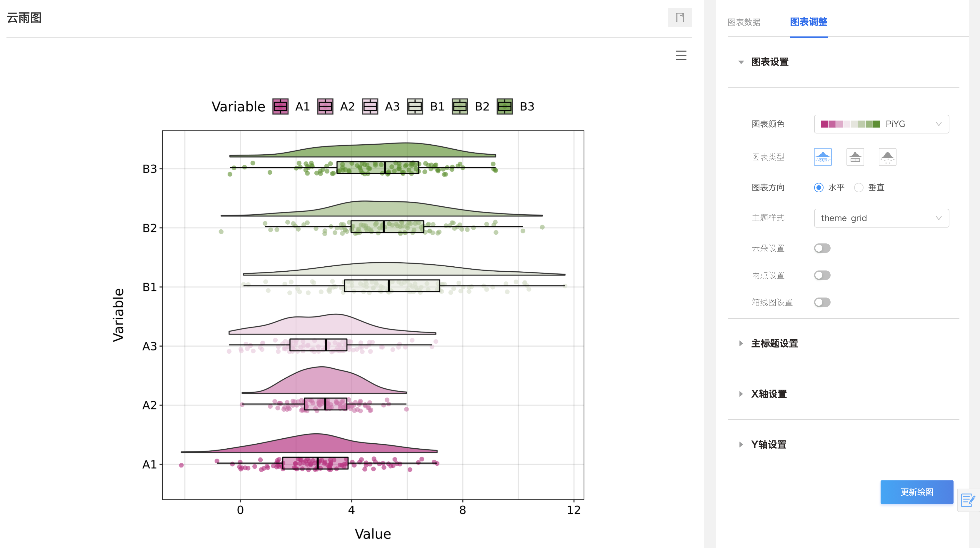This screenshot has width=980, height=548.
Task: Click the Variable legend title
Action: 238,107
